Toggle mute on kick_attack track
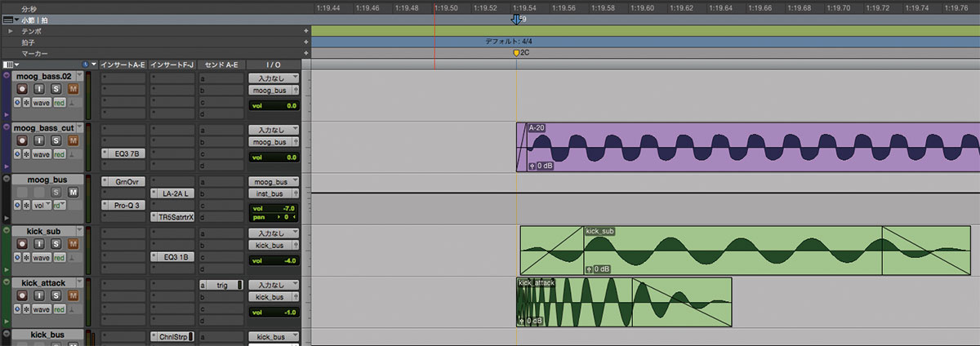This screenshot has height=346, width=980. 73,295
